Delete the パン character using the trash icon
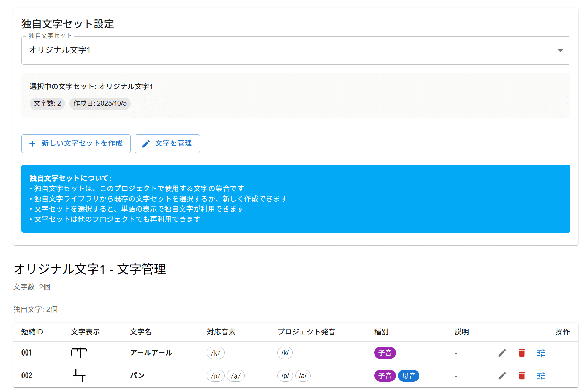The image size is (588, 391). pos(521,376)
